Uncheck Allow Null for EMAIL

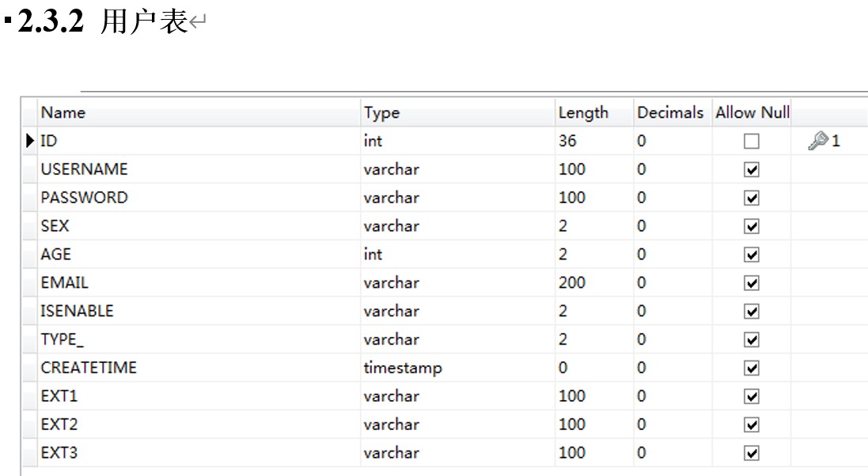[751, 283]
